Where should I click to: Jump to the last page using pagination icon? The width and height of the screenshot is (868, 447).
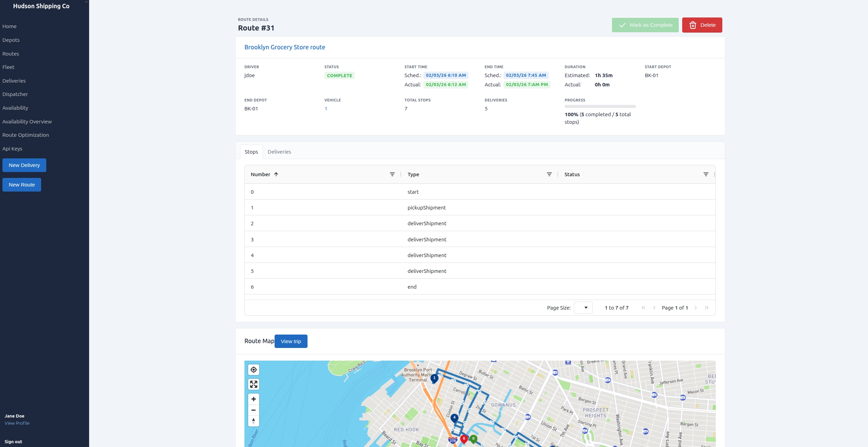(707, 307)
